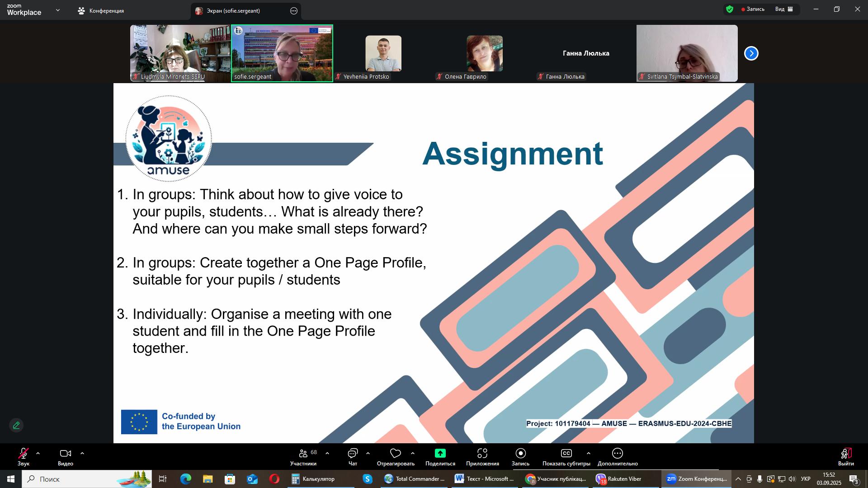Open the Participants panel icon
The width and height of the screenshot is (868, 488).
point(303,454)
